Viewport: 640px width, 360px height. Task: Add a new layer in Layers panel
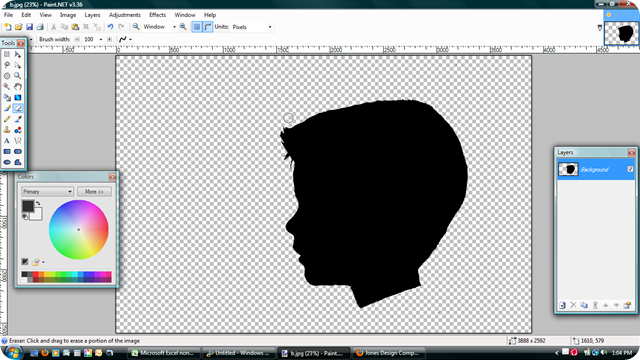point(562,305)
